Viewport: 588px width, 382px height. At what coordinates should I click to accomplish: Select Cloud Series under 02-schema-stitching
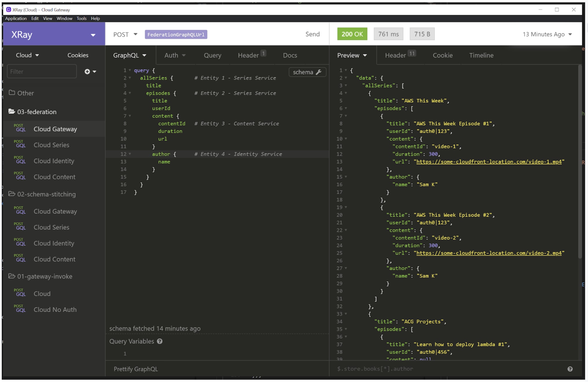pos(54,227)
